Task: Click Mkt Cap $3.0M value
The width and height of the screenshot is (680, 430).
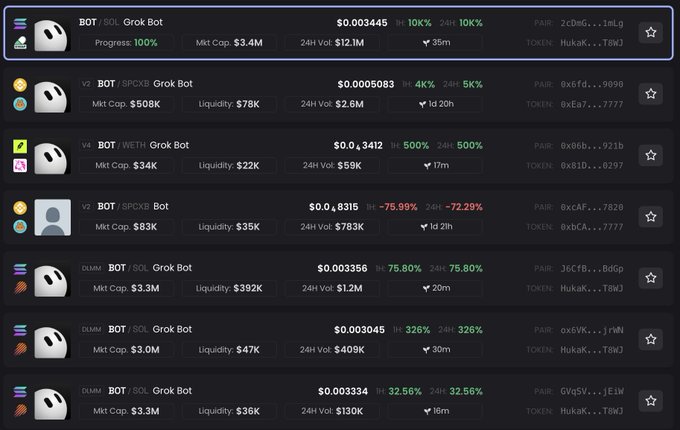Action: click(x=145, y=350)
